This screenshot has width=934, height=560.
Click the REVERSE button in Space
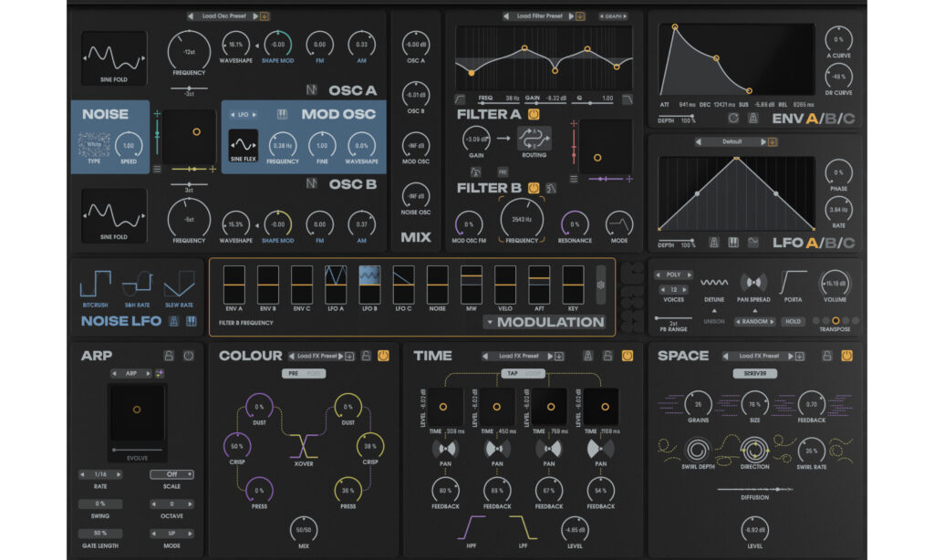click(753, 374)
